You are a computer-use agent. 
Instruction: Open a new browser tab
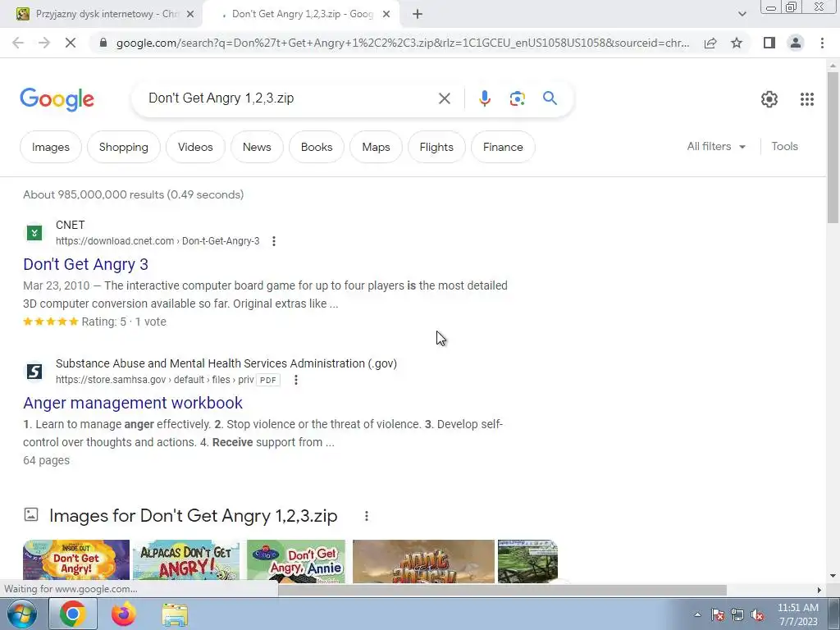[x=418, y=15]
